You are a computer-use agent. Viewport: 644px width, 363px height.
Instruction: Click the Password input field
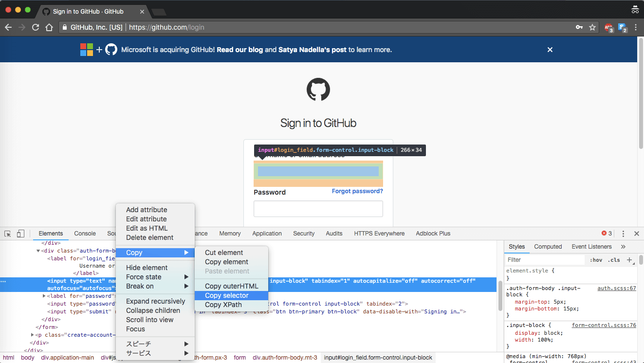click(x=318, y=209)
